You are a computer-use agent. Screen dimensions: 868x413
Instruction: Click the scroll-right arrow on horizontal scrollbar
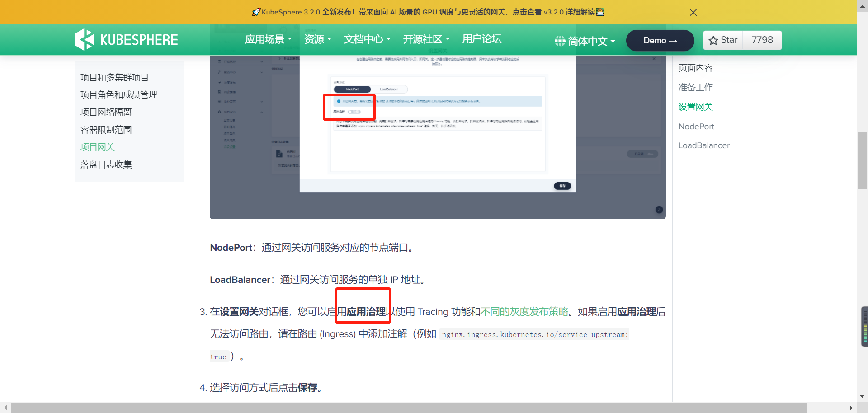pos(851,408)
